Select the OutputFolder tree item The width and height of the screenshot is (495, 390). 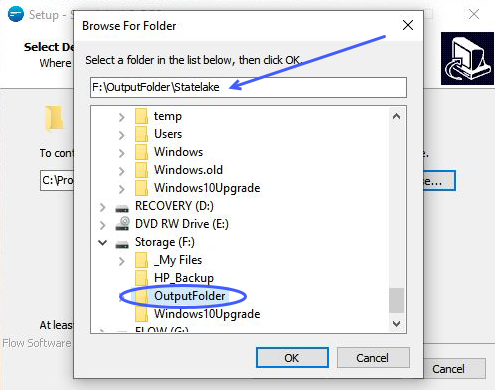(x=190, y=296)
